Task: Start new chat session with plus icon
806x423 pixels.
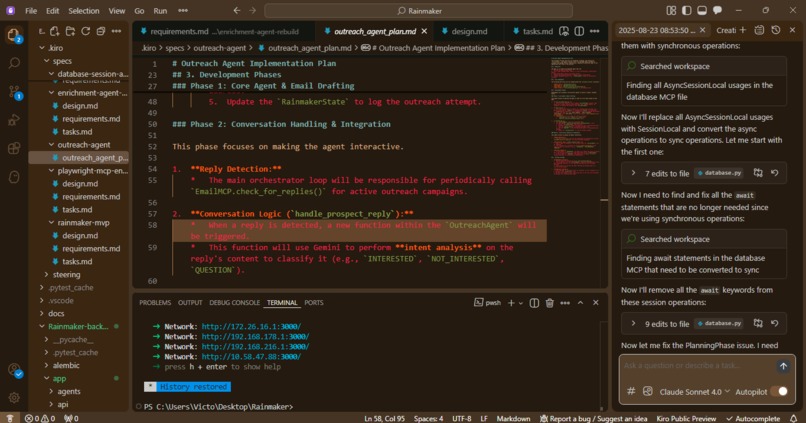Action: coord(743,30)
